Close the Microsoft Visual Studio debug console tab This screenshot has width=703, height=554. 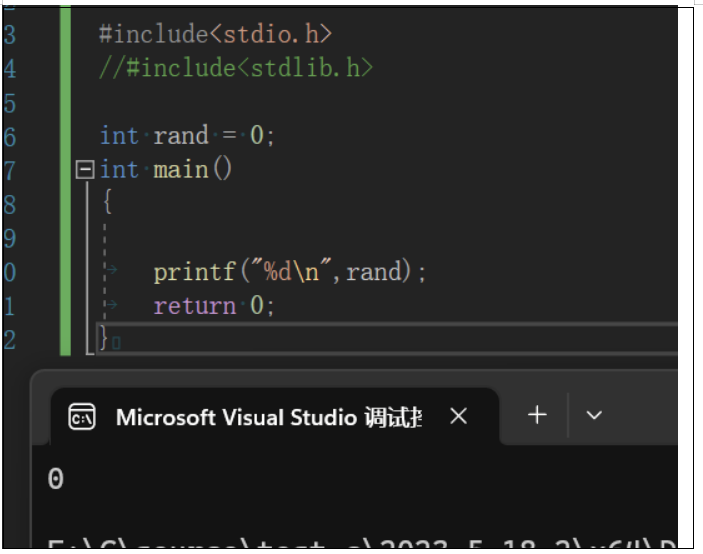tap(458, 416)
